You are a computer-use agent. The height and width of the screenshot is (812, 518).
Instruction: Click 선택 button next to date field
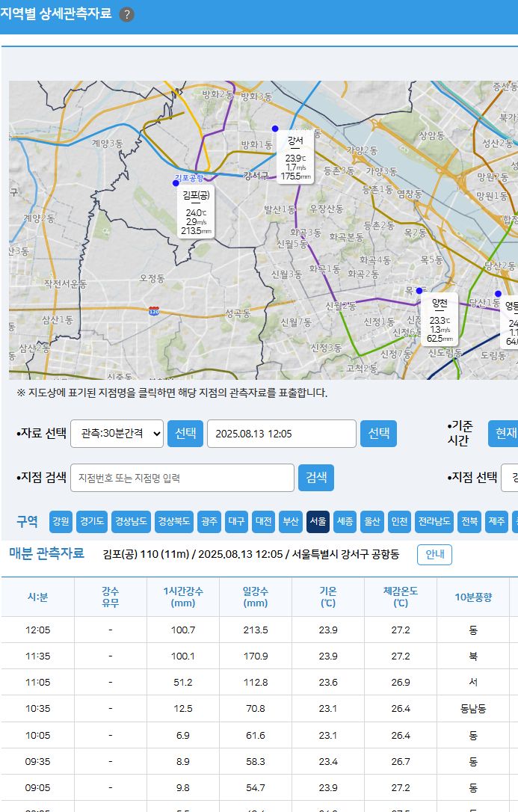click(379, 434)
